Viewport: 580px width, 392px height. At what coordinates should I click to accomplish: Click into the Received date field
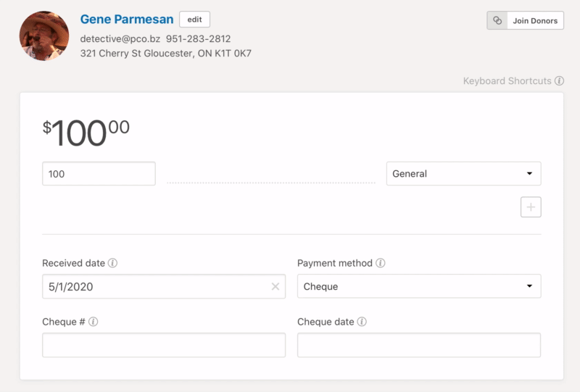click(x=156, y=286)
